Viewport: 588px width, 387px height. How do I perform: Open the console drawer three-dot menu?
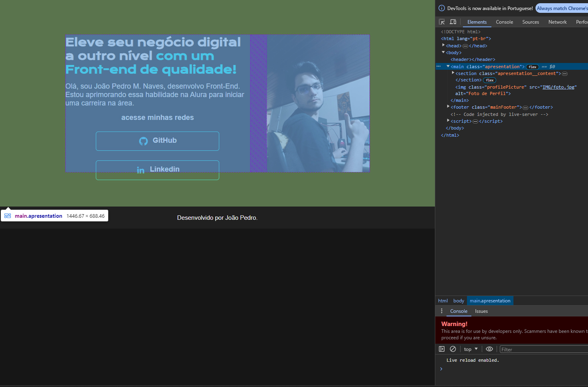coord(442,311)
